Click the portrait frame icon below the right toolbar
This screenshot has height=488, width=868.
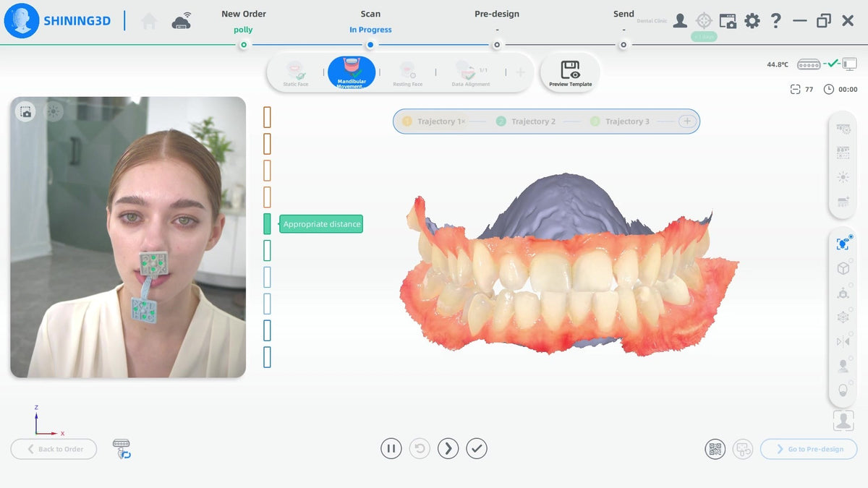click(843, 421)
